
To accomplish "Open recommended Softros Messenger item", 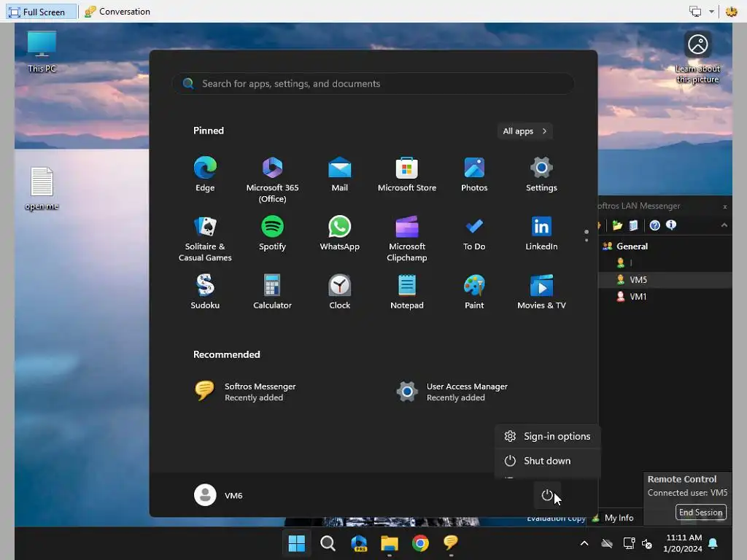I will pyautogui.click(x=245, y=392).
